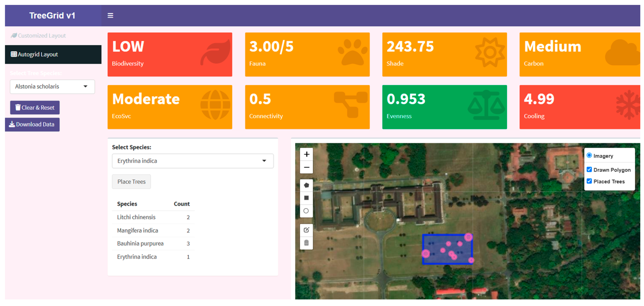The width and height of the screenshot is (644, 306).
Task: Click the hamburger menu icon in header
Action: tap(110, 16)
